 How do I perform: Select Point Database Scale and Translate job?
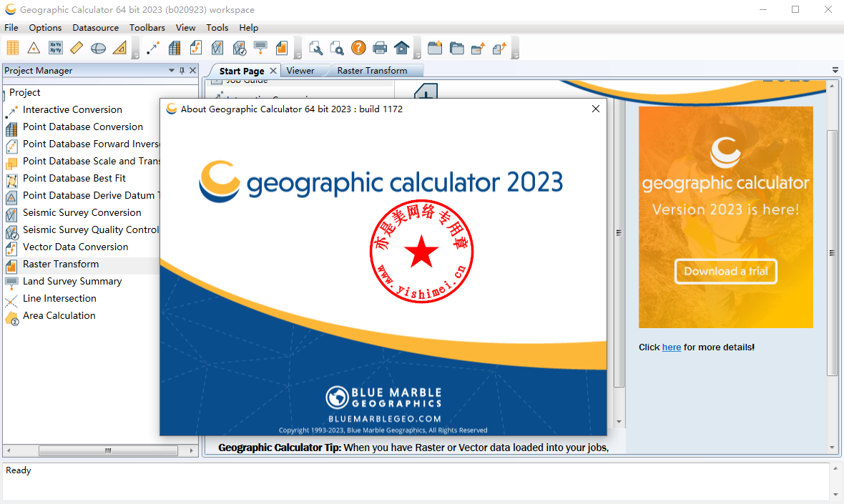coord(91,162)
